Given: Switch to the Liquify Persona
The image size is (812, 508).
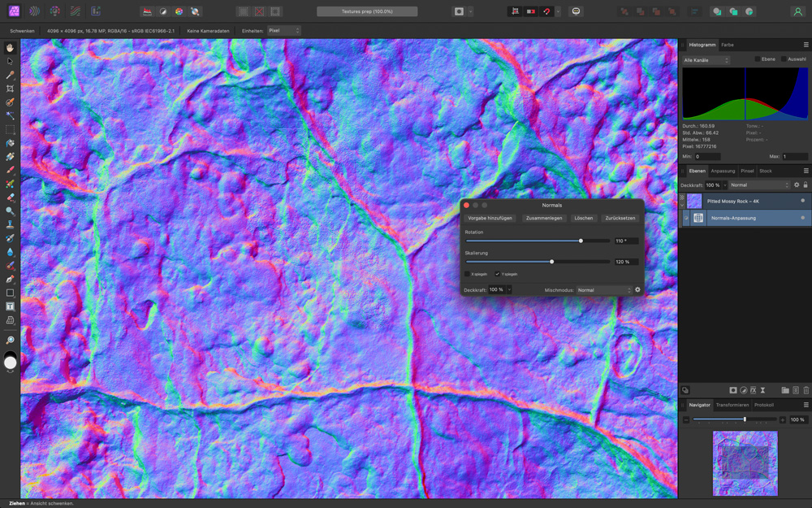Looking at the screenshot, I should tap(34, 11).
